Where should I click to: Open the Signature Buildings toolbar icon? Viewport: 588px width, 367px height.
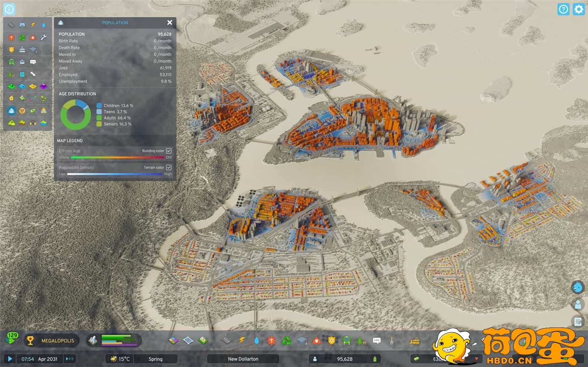pos(203,340)
